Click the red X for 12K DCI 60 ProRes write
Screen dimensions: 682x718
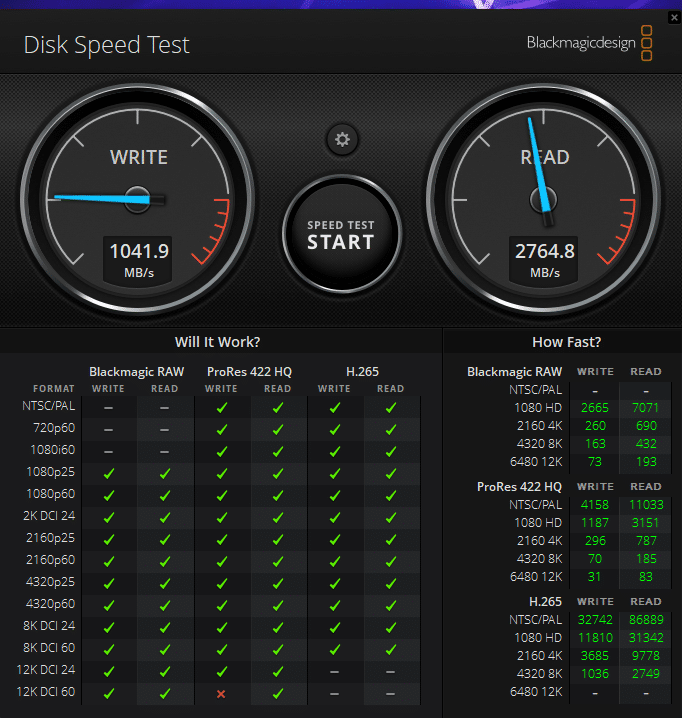[221, 694]
